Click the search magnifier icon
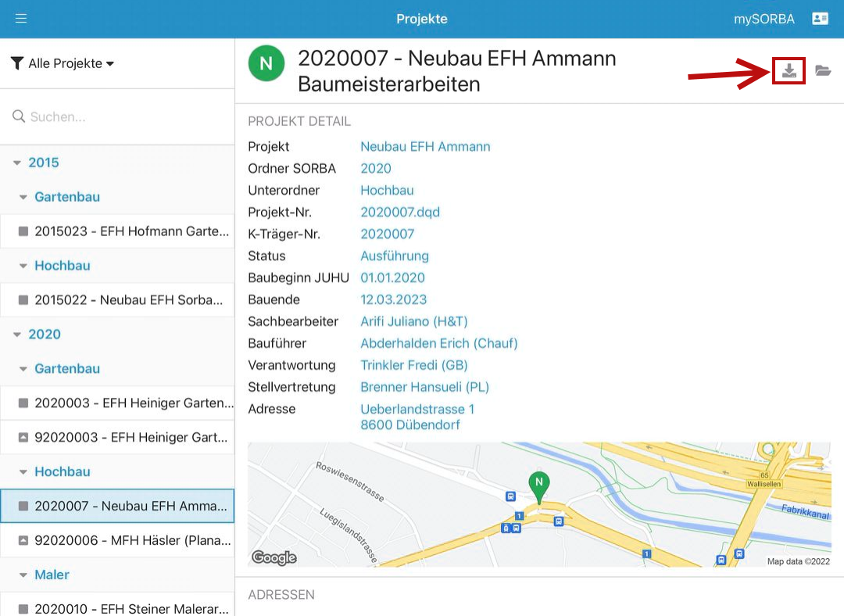Viewport: 844px width, 616px height. 19,116
